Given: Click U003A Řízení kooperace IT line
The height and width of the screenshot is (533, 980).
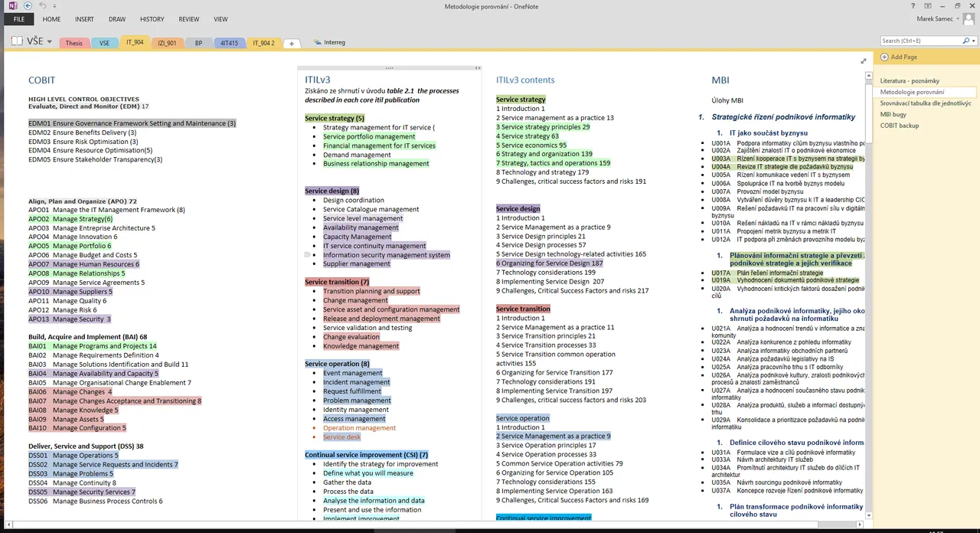Looking at the screenshot, I should (789, 159).
